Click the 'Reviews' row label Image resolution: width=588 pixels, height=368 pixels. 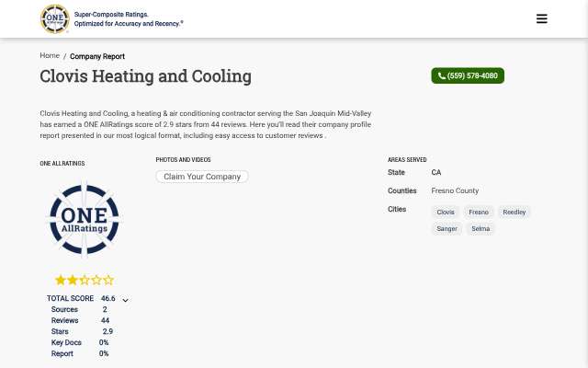click(x=65, y=320)
